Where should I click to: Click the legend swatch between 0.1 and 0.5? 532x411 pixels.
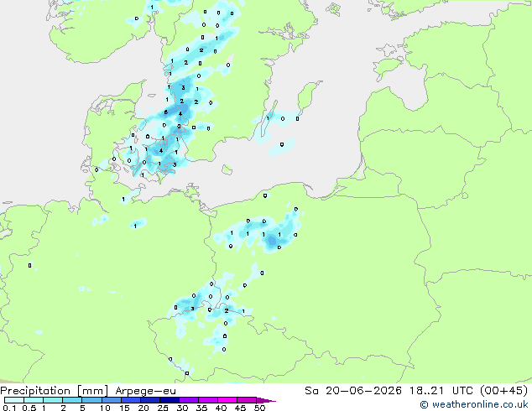click(x=14, y=400)
